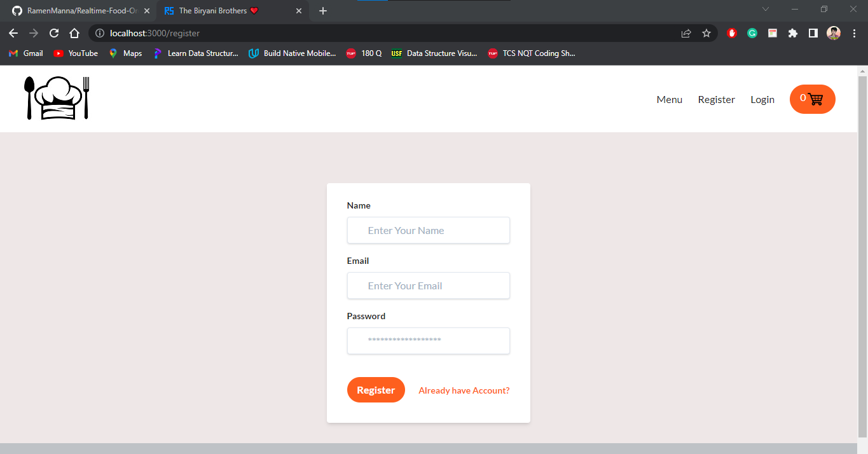The height and width of the screenshot is (454, 868).
Task: Toggle the browser side panel
Action: (813, 33)
